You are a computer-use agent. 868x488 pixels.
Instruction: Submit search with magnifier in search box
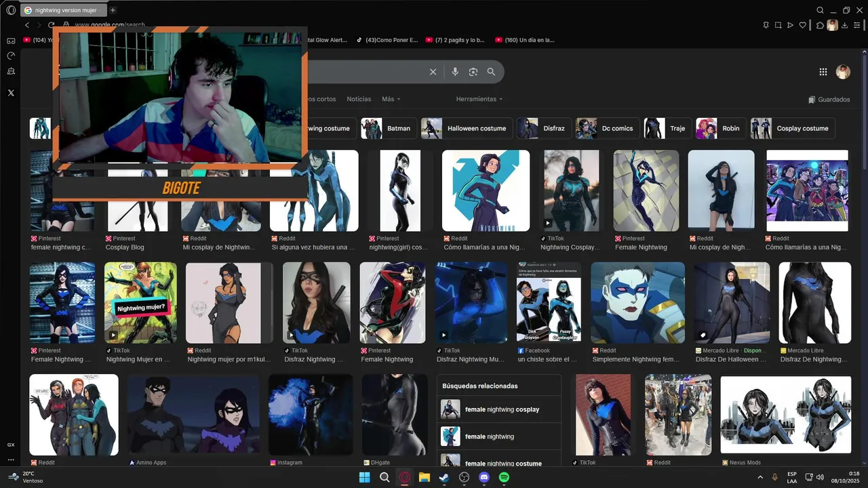(x=491, y=72)
